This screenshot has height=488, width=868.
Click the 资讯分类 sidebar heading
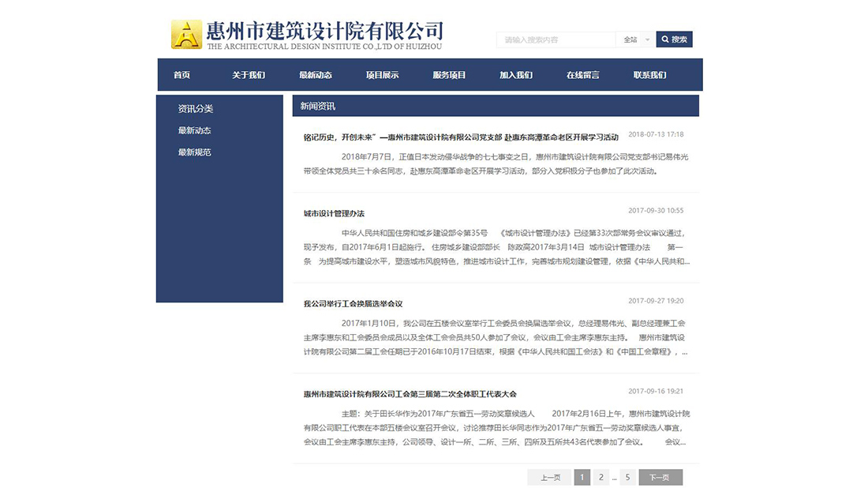(x=196, y=108)
